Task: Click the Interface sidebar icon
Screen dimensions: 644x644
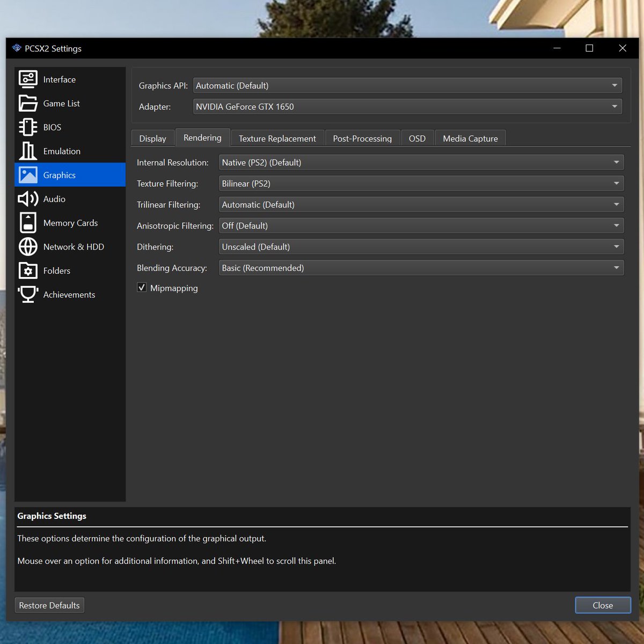Action: [28, 79]
